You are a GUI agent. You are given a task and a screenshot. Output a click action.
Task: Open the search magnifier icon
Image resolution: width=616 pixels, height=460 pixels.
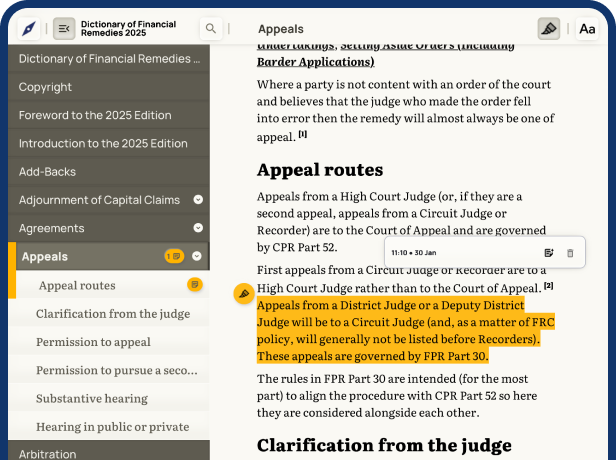coord(210,29)
